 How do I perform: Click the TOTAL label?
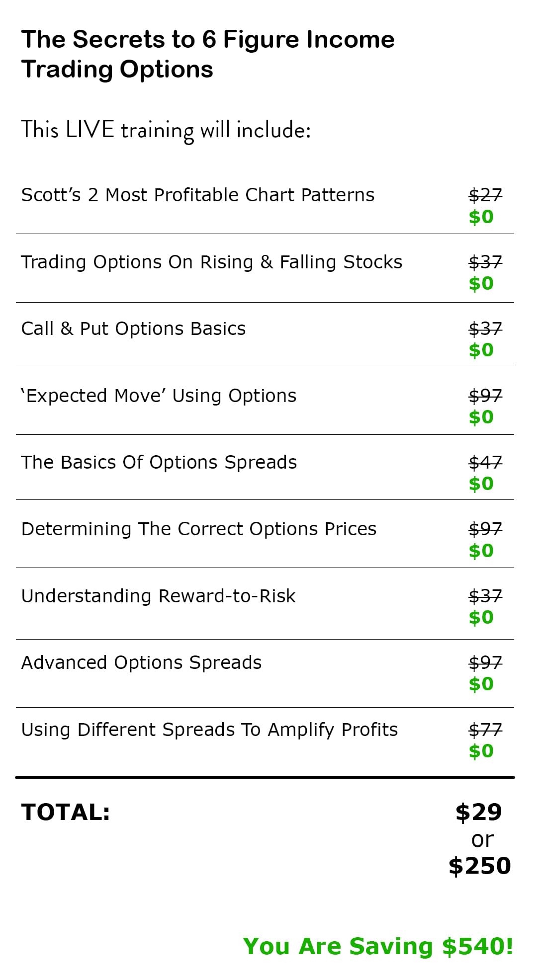coord(66,812)
